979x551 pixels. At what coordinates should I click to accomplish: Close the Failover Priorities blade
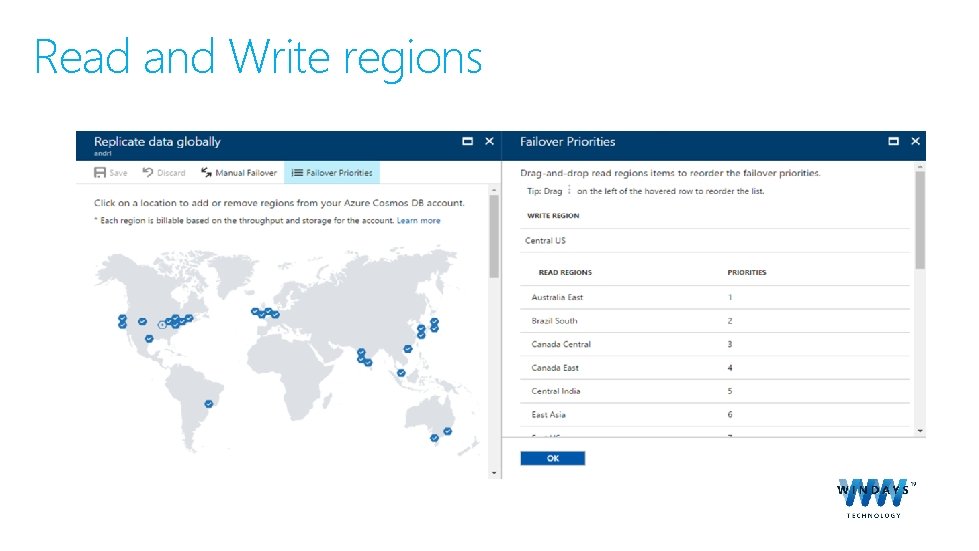click(x=915, y=141)
